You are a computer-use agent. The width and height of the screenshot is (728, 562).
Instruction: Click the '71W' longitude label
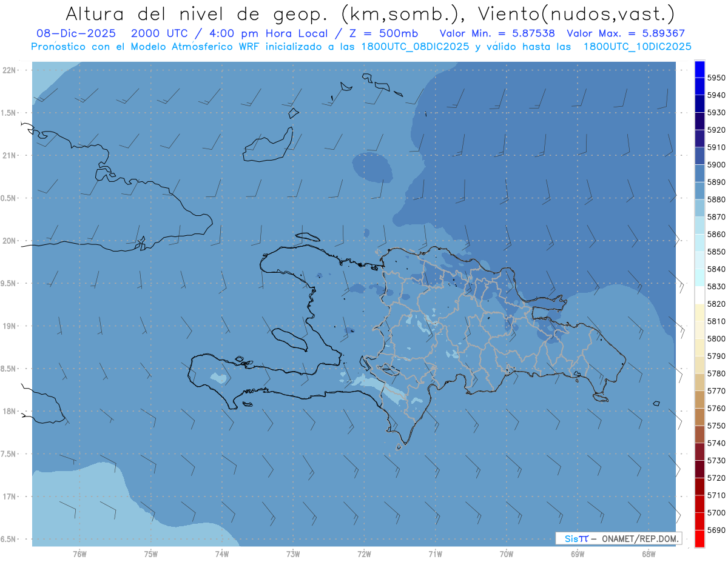pos(435,554)
